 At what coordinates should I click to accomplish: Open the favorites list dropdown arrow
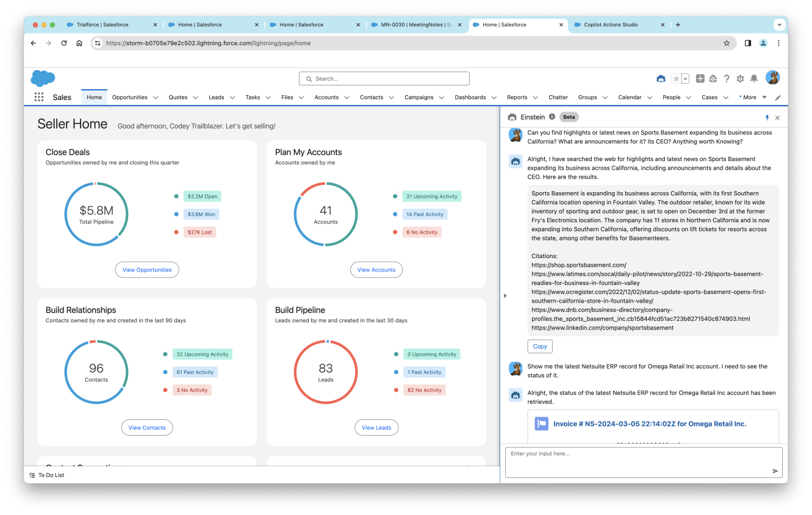click(x=685, y=79)
